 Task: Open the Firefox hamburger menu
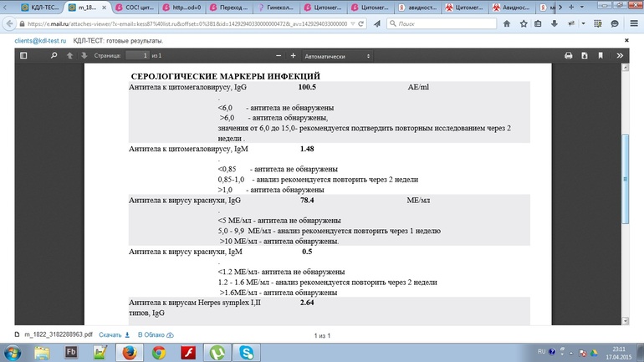pos(634,23)
